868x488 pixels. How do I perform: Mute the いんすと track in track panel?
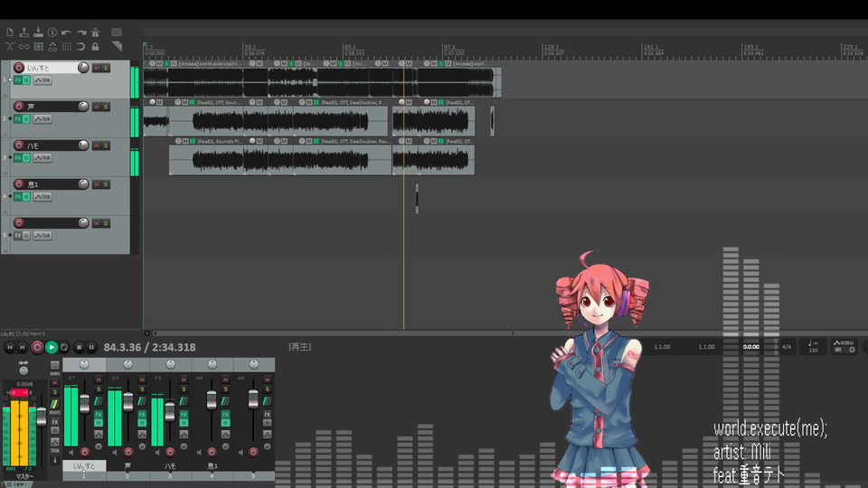pyautogui.click(x=97, y=68)
